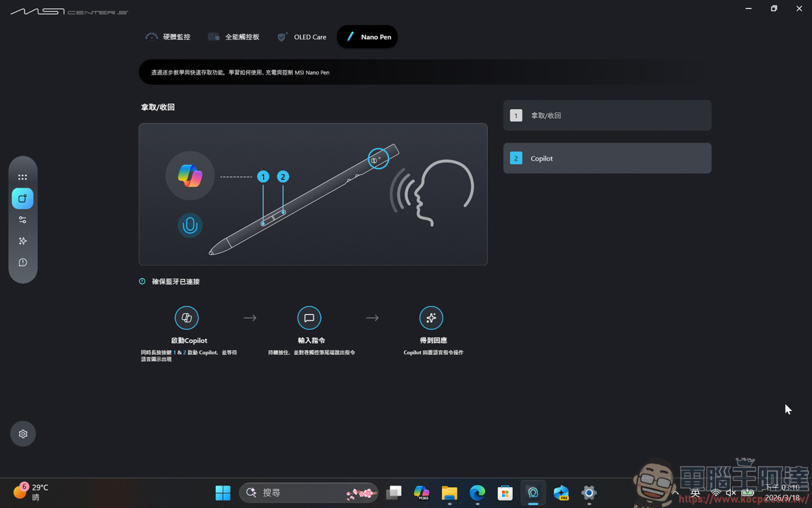
Task: Open the MSI Center icon on the taskbar
Action: (533, 493)
